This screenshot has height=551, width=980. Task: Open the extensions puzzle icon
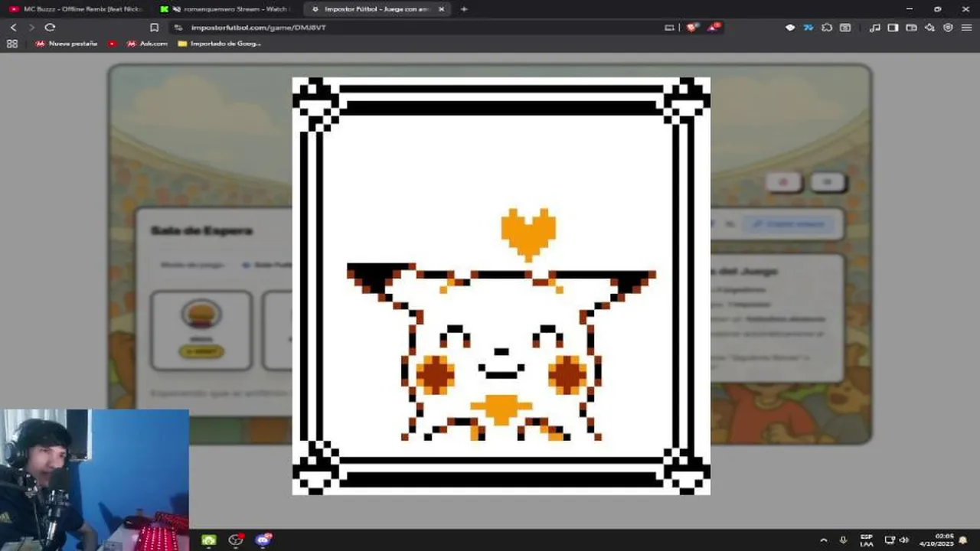(827, 28)
